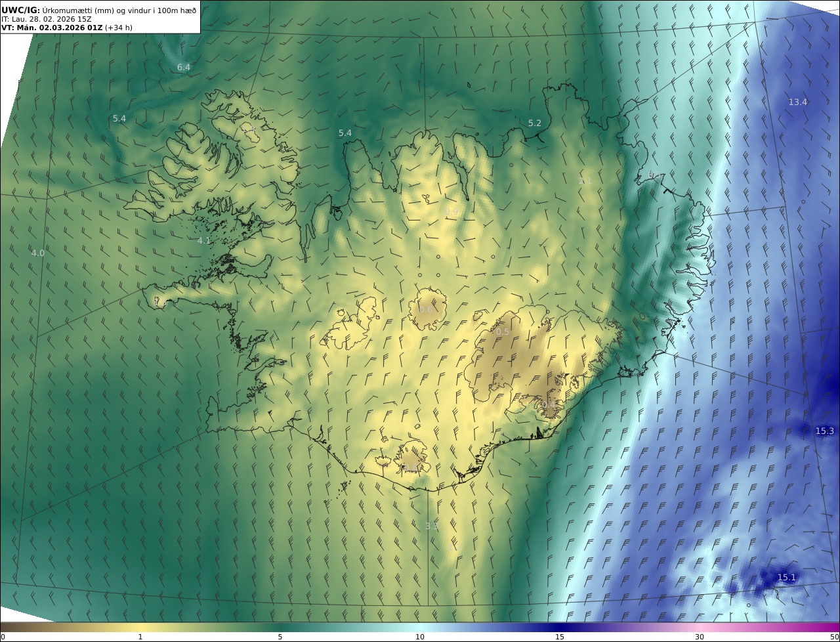
Task: Click the color scale tick label '1'
Action: pos(140,637)
